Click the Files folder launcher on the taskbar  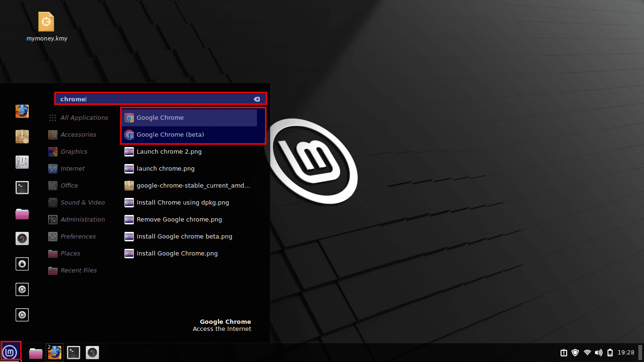tap(36, 353)
